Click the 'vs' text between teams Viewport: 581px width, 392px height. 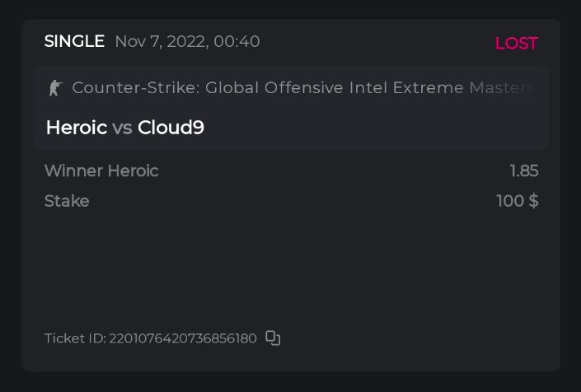122,128
